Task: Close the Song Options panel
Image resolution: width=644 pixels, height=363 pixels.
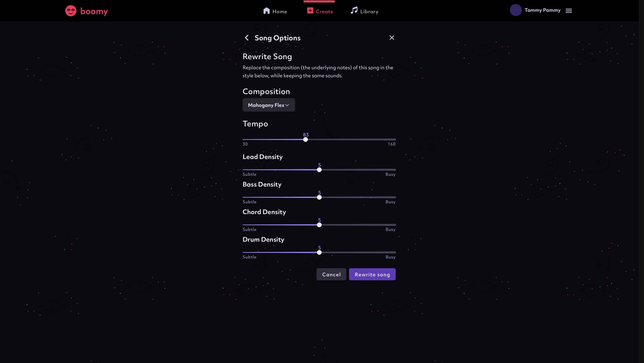Action: 392,38
